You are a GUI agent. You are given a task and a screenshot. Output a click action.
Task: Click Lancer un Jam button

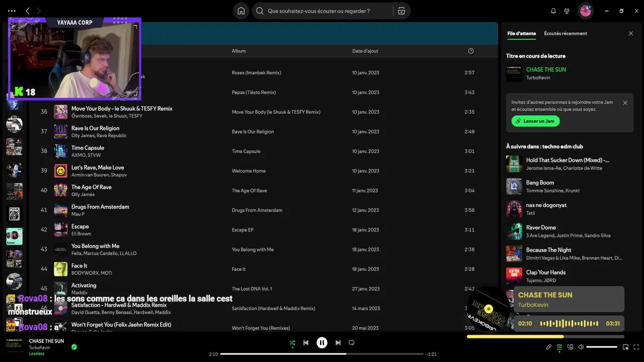535,121
